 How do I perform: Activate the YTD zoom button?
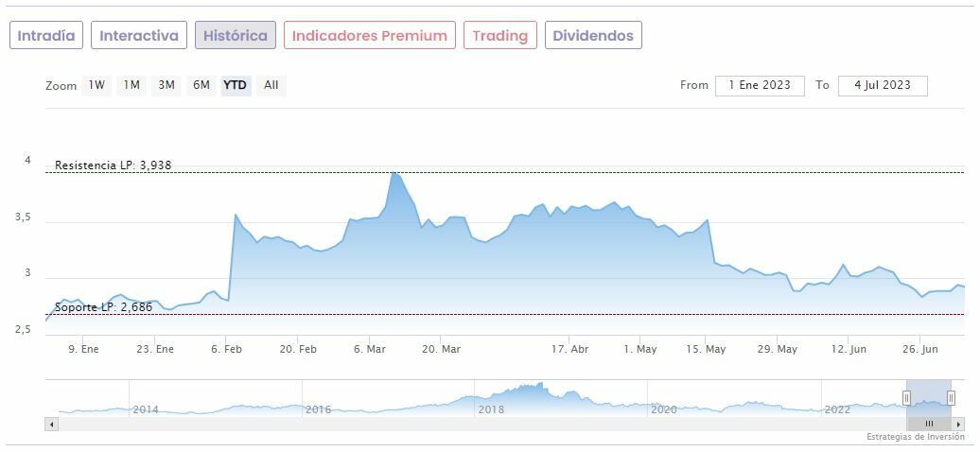click(236, 86)
